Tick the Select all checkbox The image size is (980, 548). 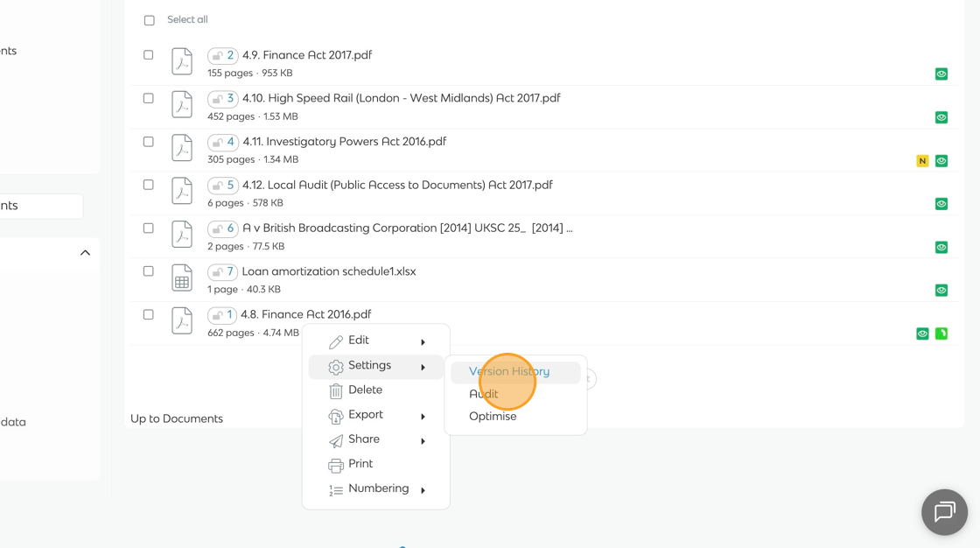(150, 20)
